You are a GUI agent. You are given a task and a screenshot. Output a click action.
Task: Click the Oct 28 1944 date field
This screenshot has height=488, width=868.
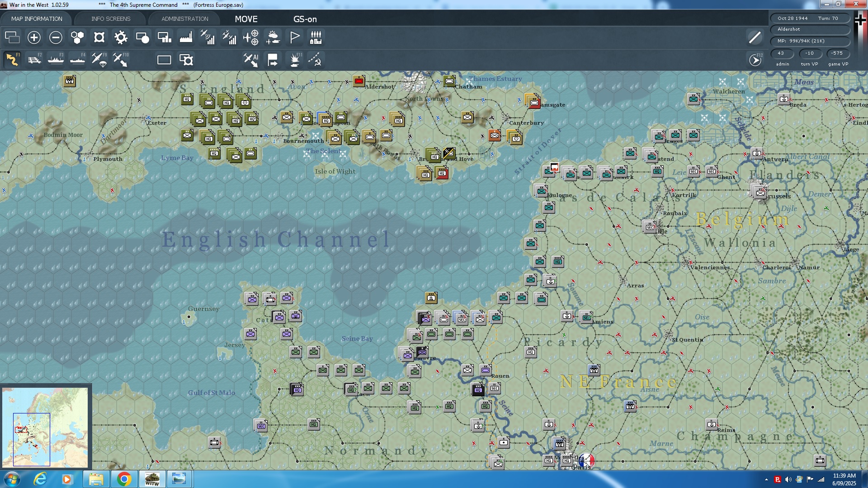point(793,19)
